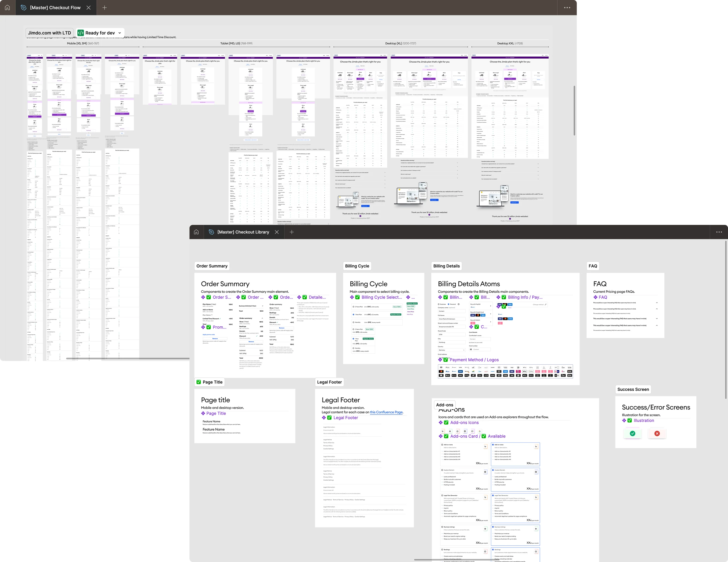728x562 pixels.
Task: Add a new tab in Checkout Library window
Action: point(292,232)
